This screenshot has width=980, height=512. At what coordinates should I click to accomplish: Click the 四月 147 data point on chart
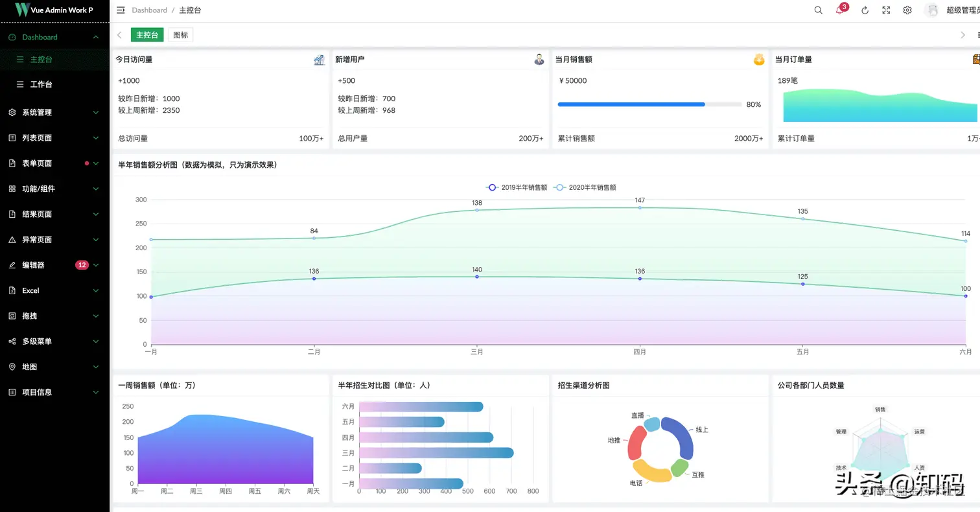click(640, 207)
